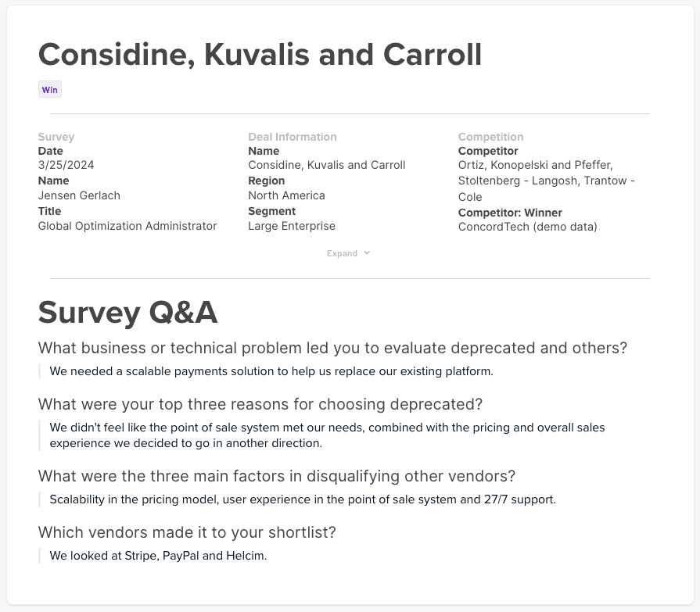This screenshot has width=700, height=612.
Task: Click the Survey Q&A heading
Action: pyautogui.click(x=127, y=312)
